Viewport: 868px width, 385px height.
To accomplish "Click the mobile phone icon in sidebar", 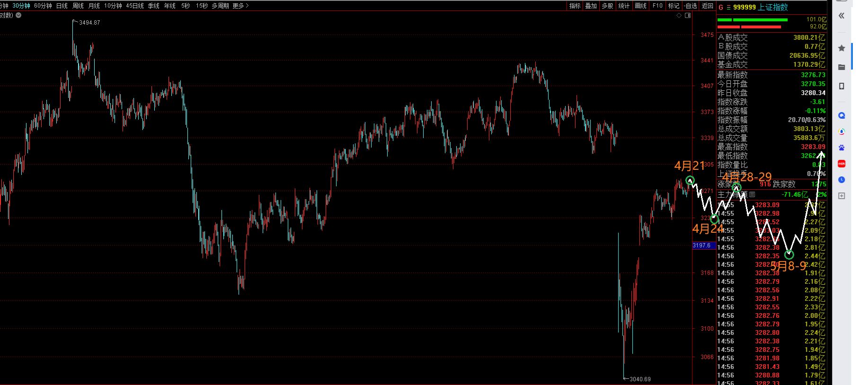I will 841,86.
